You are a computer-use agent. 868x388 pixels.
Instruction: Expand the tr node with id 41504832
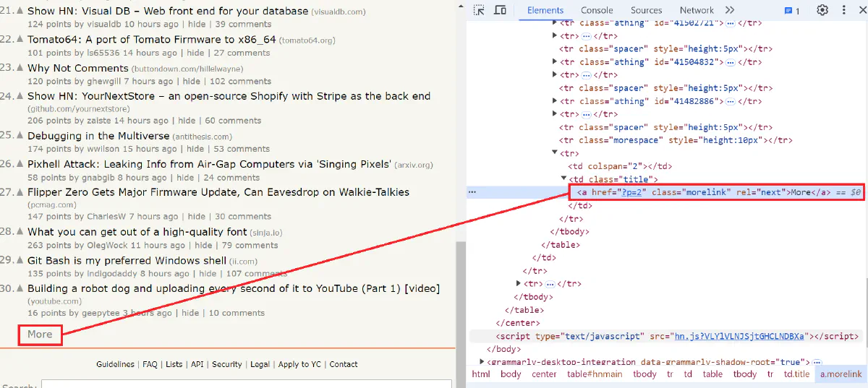(x=555, y=62)
